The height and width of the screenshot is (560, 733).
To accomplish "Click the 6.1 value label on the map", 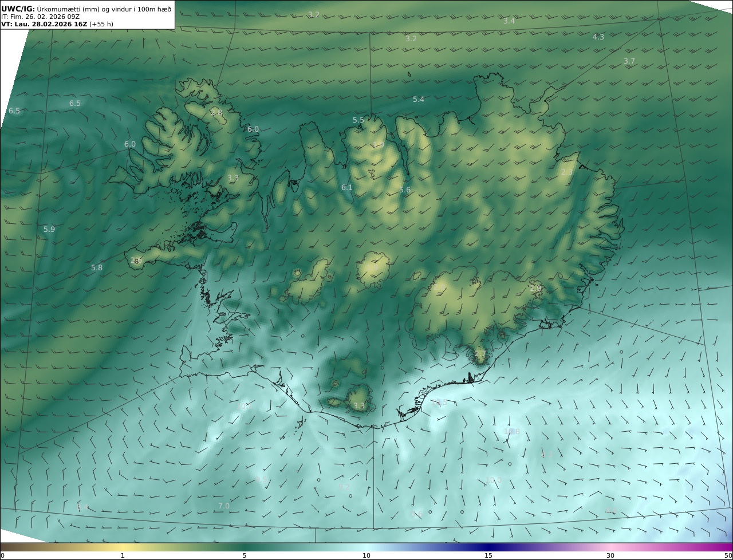I will tap(346, 188).
